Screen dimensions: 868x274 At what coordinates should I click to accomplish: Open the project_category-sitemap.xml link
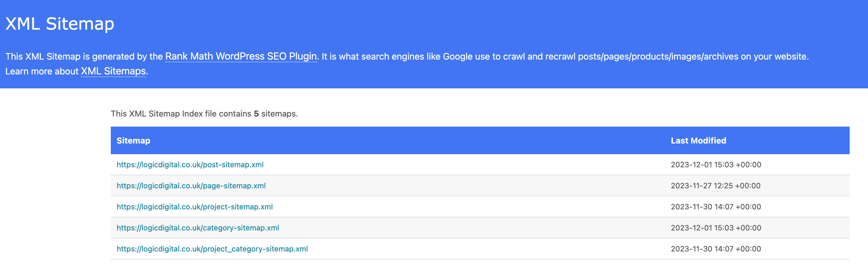[x=212, y=249]
